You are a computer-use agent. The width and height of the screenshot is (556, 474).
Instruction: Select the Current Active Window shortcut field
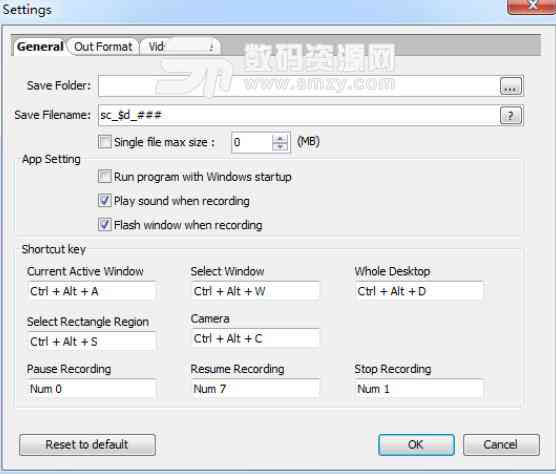91,291
